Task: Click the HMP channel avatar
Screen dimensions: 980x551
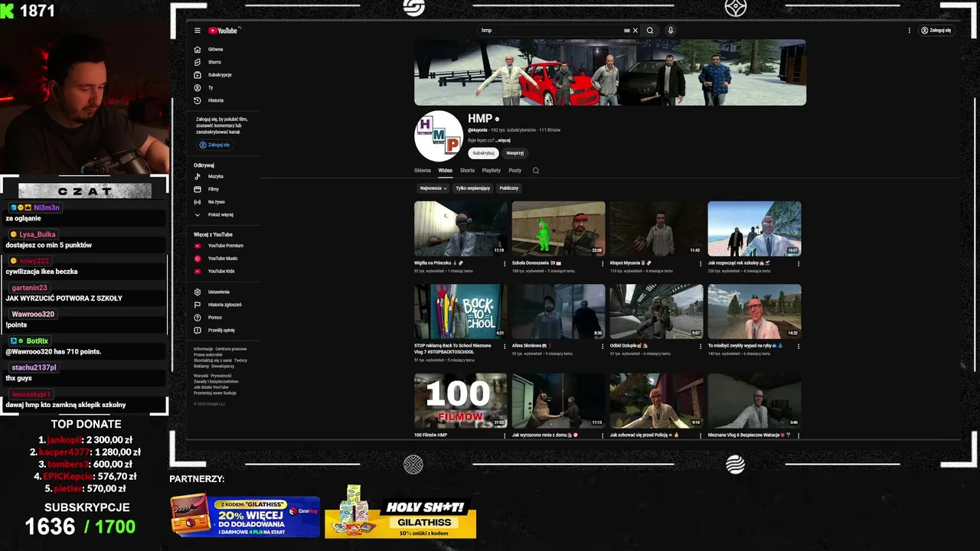Action: coord(439,136)
